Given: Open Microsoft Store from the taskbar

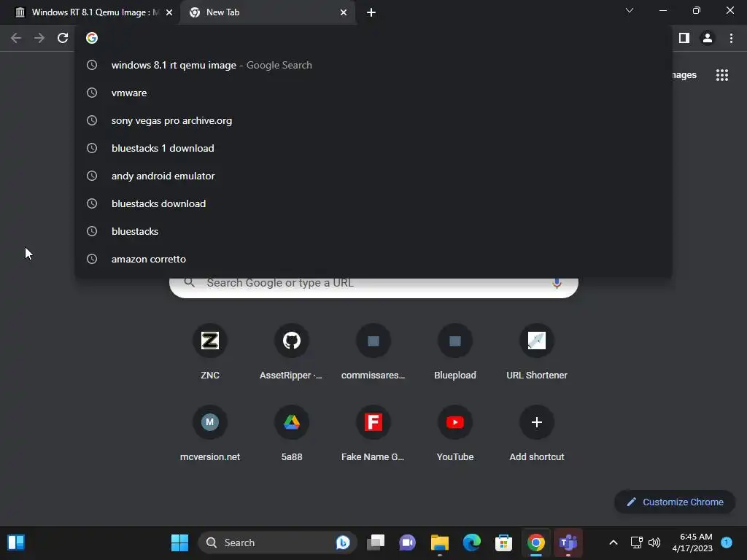Looking at the screenshot, I should tap(503, 542).
